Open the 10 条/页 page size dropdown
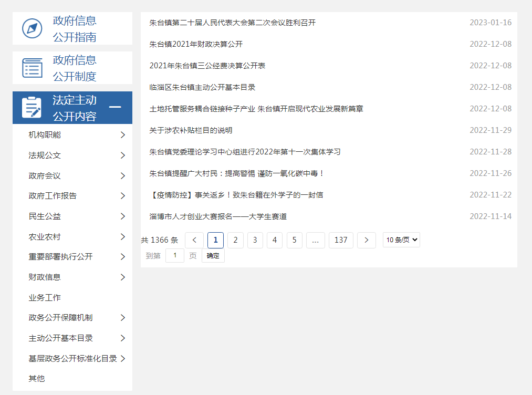This screenshot has height=395, width=532. (x=401, y=240)
